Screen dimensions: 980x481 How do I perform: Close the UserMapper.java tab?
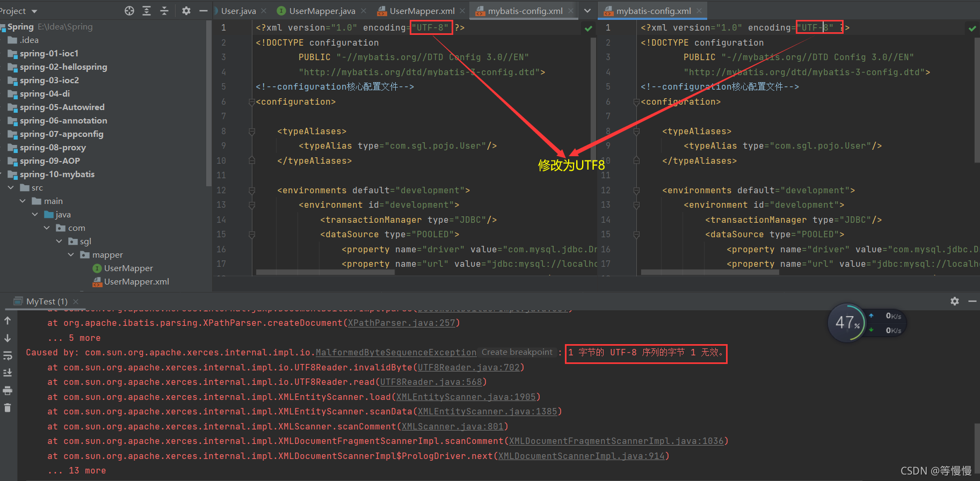pos(364,11)
